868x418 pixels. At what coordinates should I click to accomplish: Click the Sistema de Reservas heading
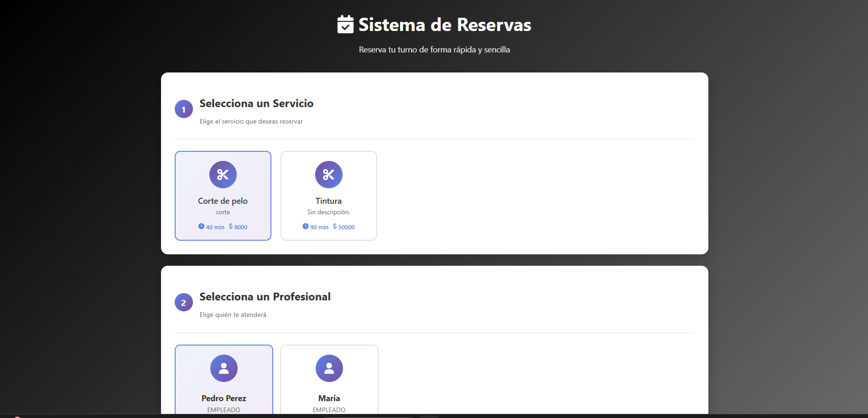click(x=444, y=25)
